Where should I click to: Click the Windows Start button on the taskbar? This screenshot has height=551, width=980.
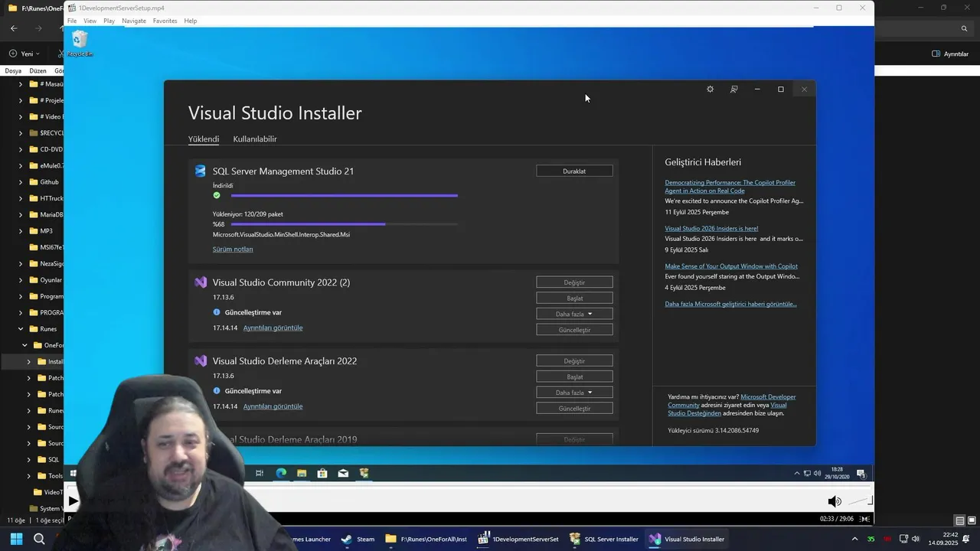coord(16,539)
